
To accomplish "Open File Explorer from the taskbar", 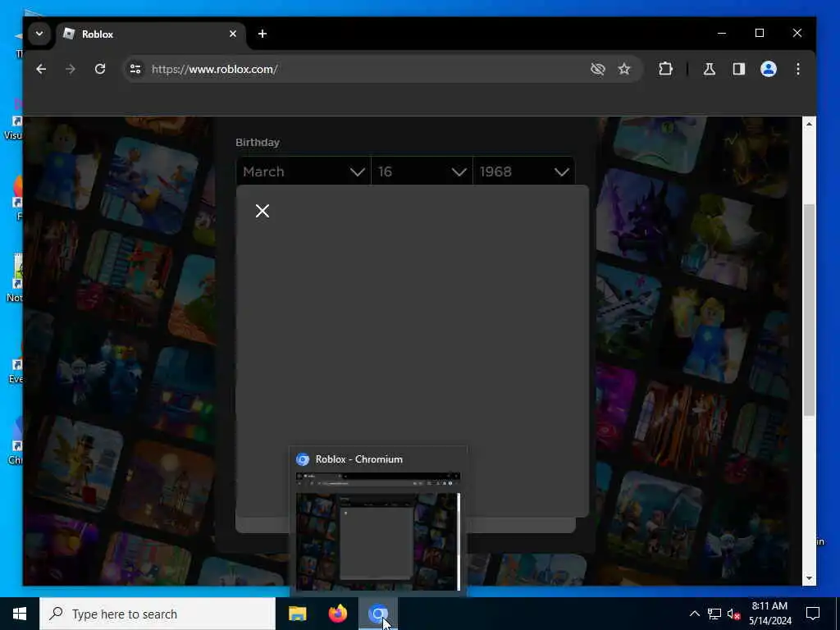I will coord(297,614).
